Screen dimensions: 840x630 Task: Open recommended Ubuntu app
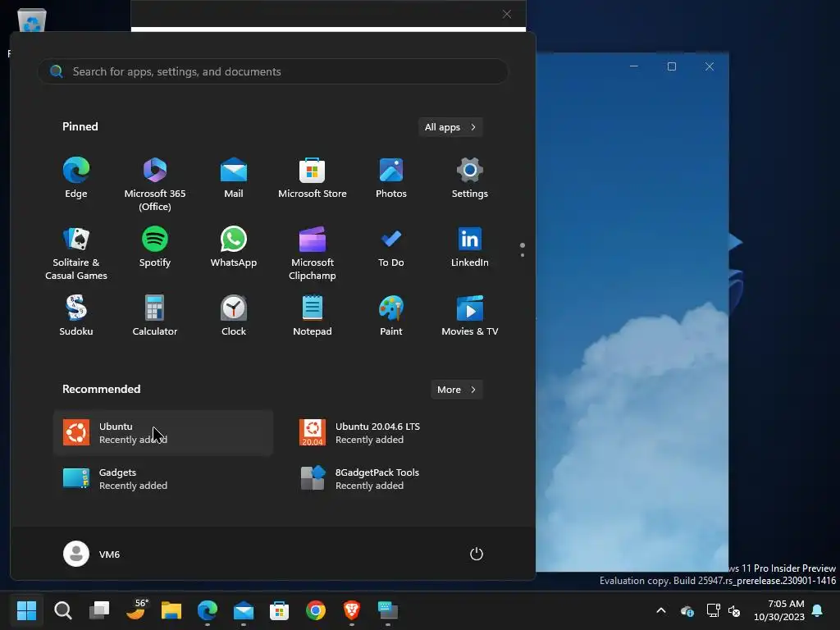tap(163, 433)
